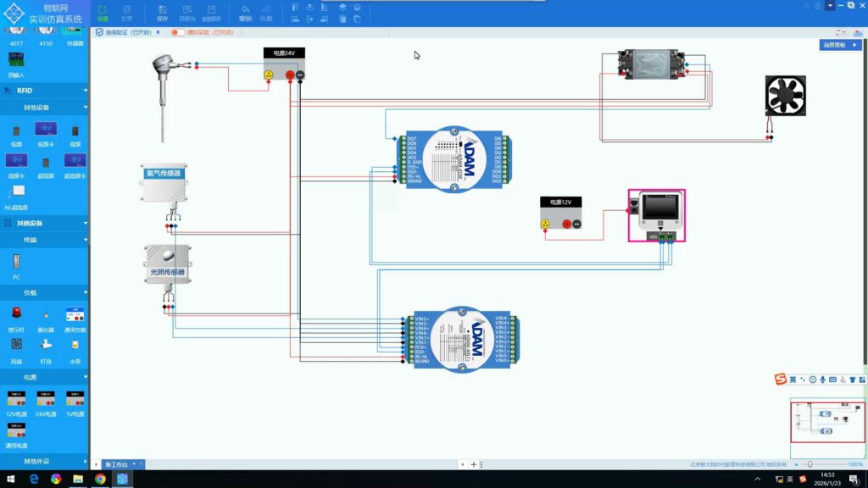Add a new workspace tab with plus
The height and width of the screenshot is (488, 868).
pyautogui.click(x=474, y=464)
